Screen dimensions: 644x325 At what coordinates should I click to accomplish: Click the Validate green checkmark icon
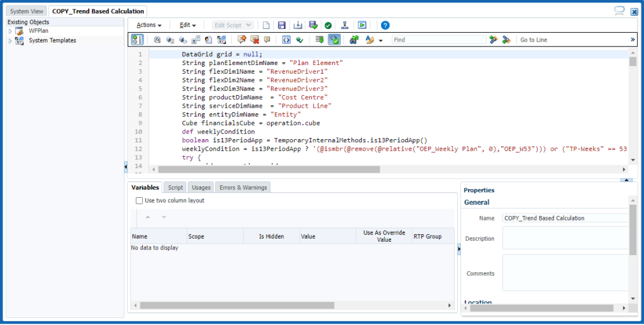pos(328,25)
